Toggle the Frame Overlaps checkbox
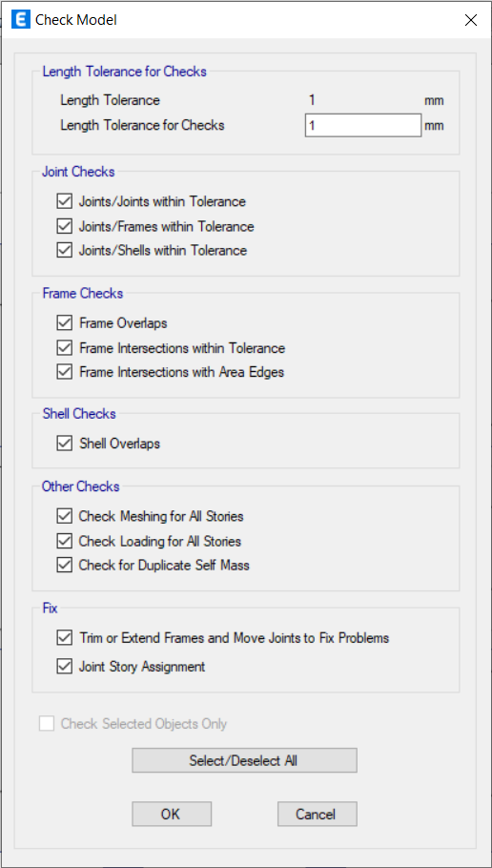 tap(64, 322)
